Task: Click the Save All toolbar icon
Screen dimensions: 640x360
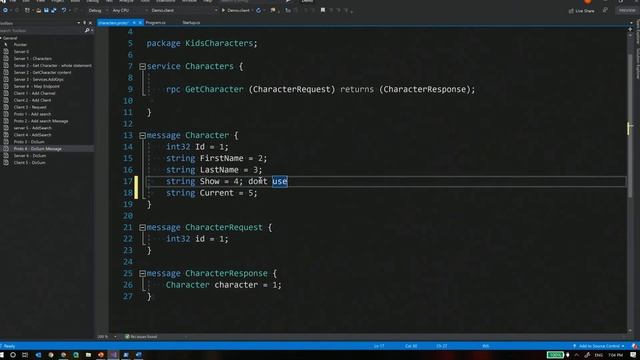Action: (53, 10)
